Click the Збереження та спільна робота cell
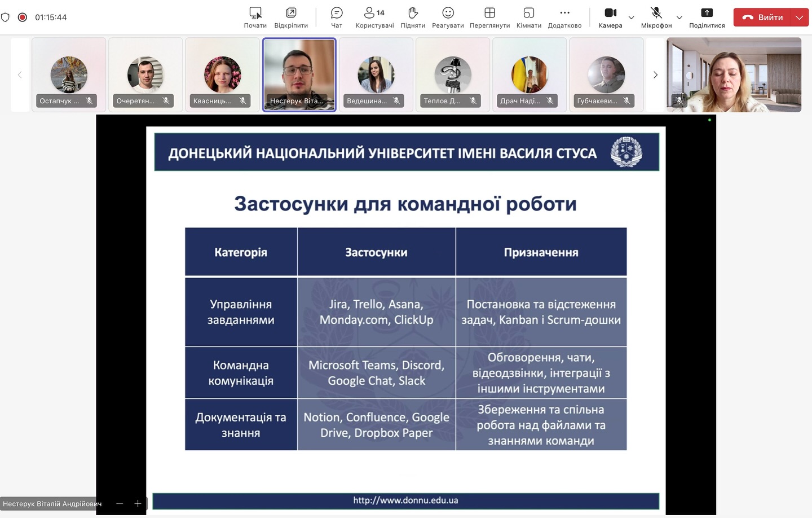The height and width of the screenshot is (518, 812). 541,425
